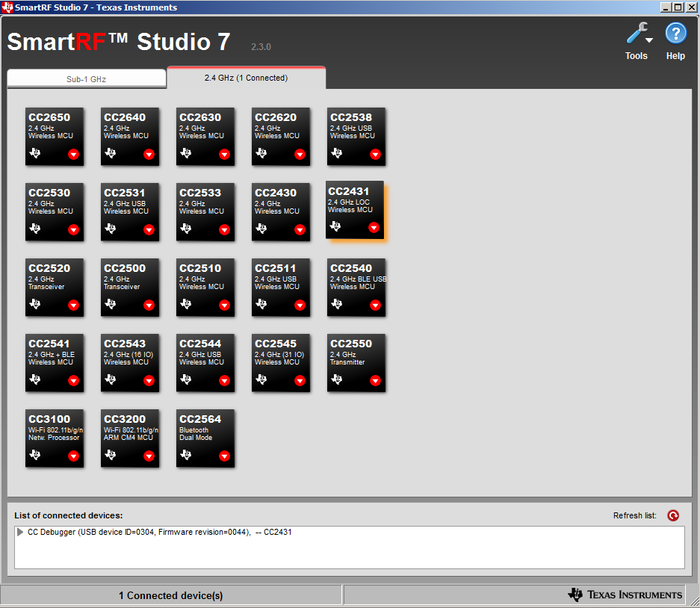700x608 pixels.
Task: Click the TI logo on CC2540 tile
Action: [x=337, y=304]
